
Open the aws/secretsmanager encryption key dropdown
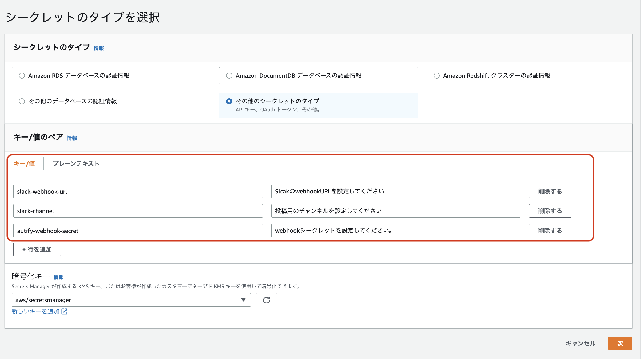click(131, 300)
